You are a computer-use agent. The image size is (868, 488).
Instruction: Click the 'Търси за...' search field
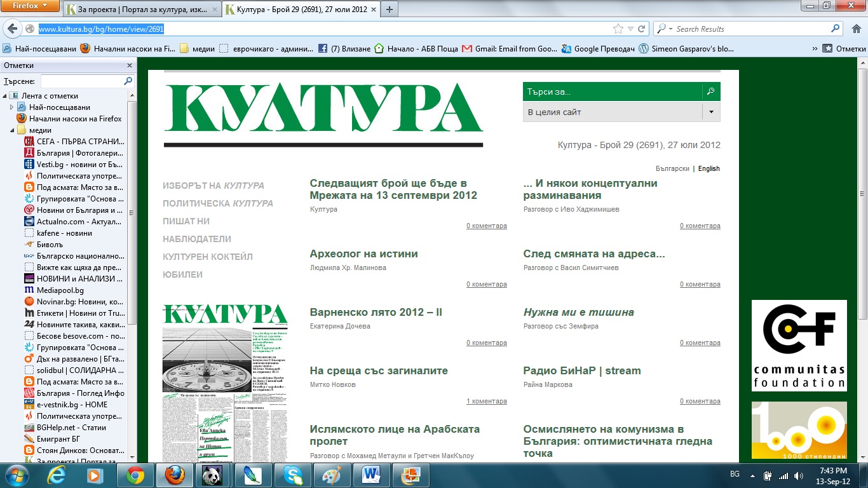tap(612, 91)
